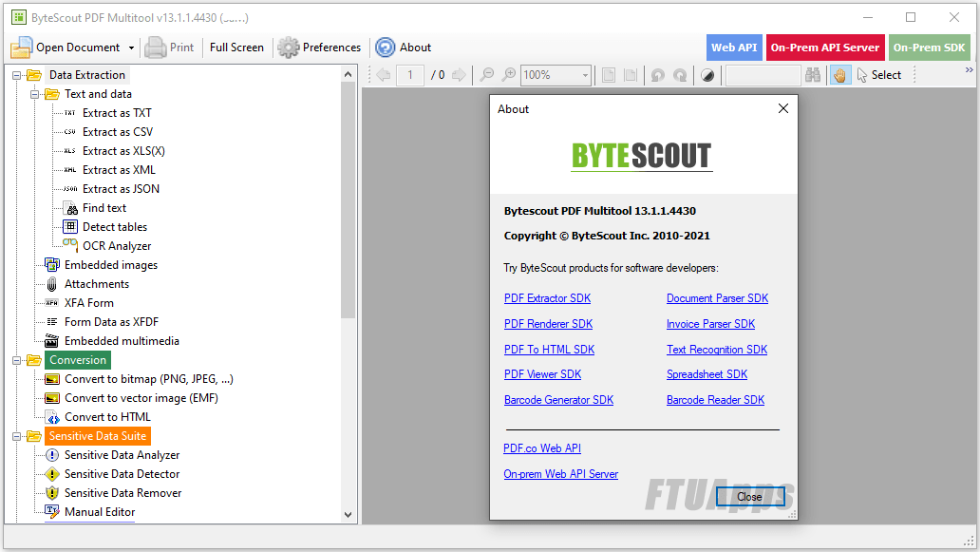Screen dimensions: 980x552
Task: Select Embedded images
Action: [x=110, y=265]
